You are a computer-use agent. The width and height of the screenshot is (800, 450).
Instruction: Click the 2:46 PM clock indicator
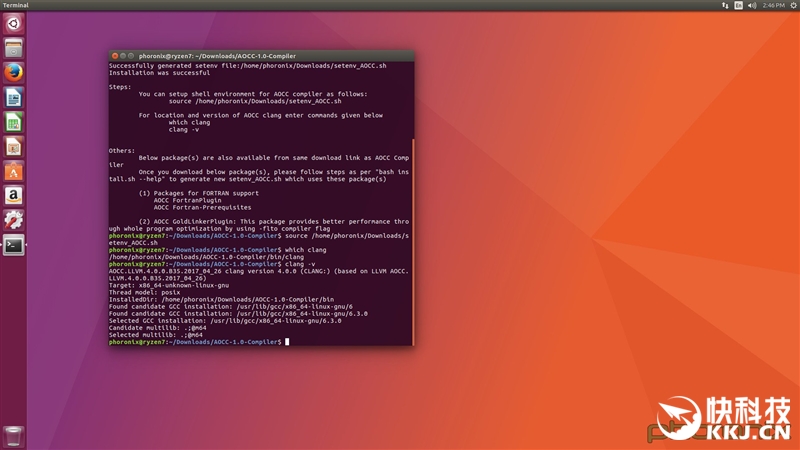(x=773, y=5)
